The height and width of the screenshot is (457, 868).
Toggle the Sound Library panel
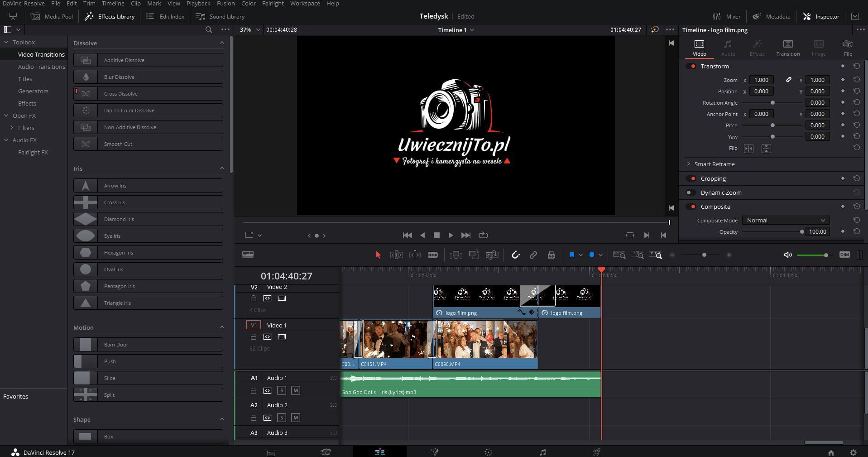tap(220, 16)
